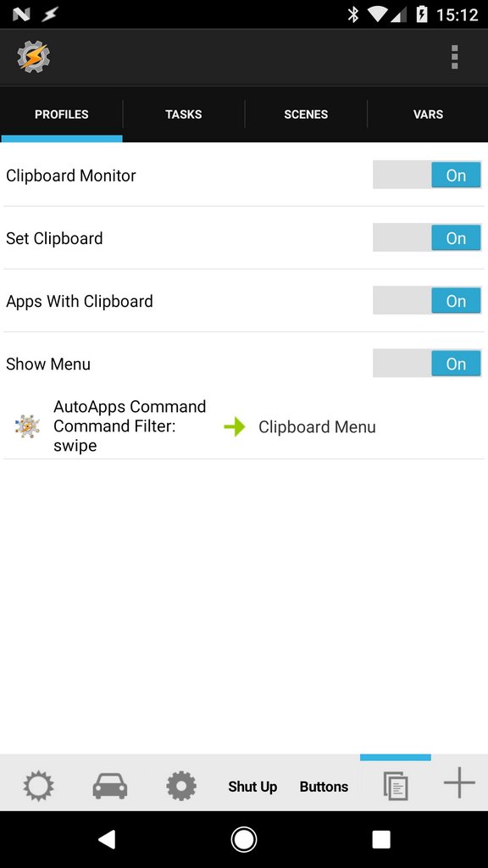
Task: Select the gear project tab
Action: pos(181,786)
